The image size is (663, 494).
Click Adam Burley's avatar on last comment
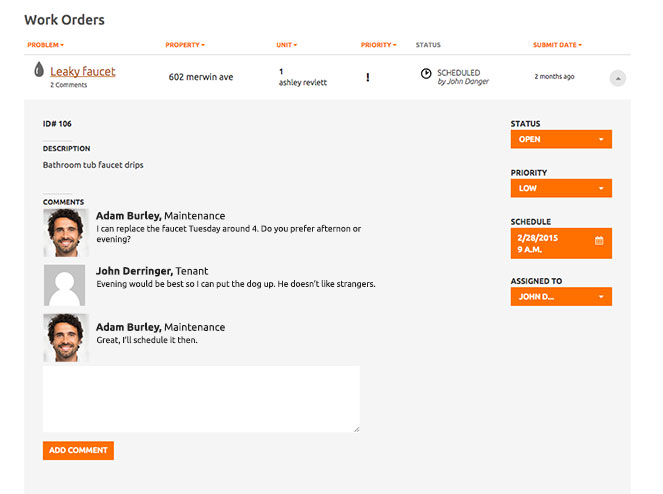65,337
